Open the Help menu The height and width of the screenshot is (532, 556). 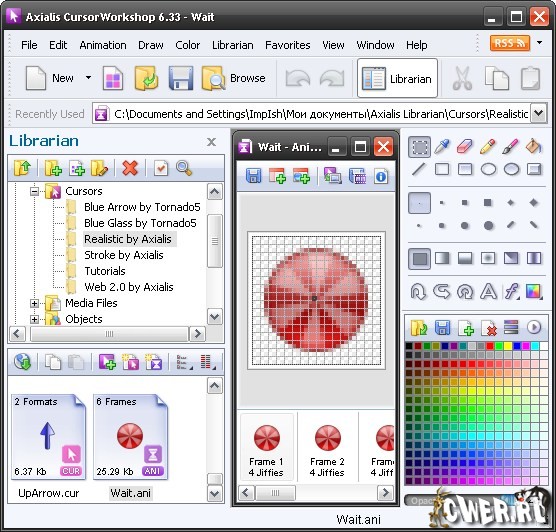(417, 45)
